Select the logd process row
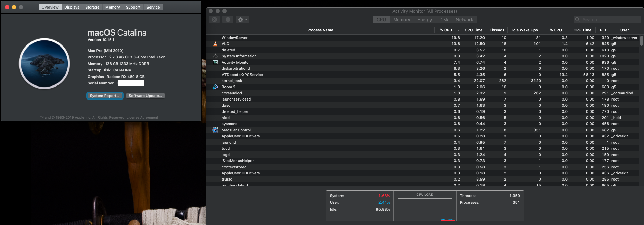644x225 pixels. pyautogui.click(x=422, y=155)
